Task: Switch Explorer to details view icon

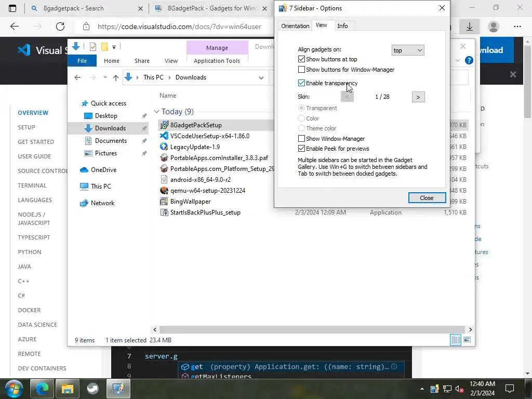Action: 456,340
